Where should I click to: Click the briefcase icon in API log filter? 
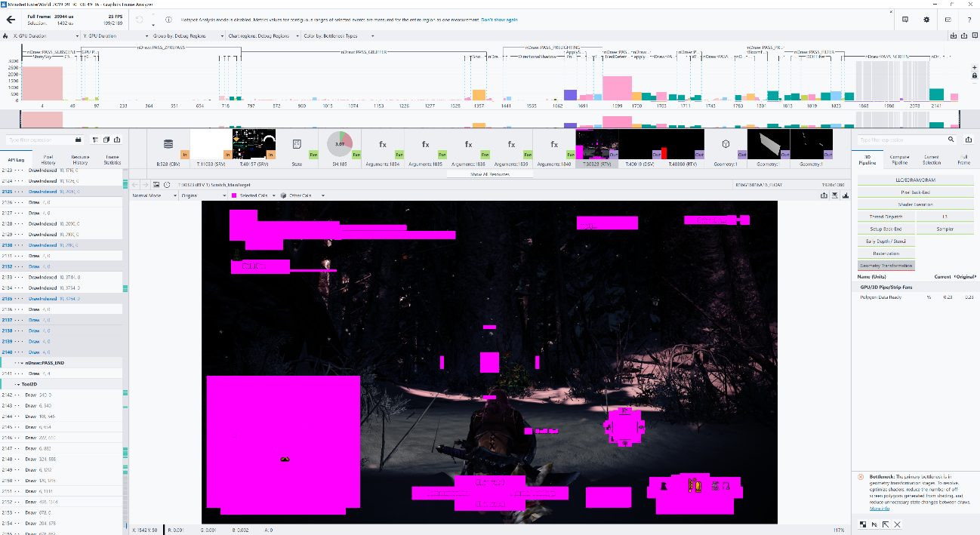(x=79, y=140)
